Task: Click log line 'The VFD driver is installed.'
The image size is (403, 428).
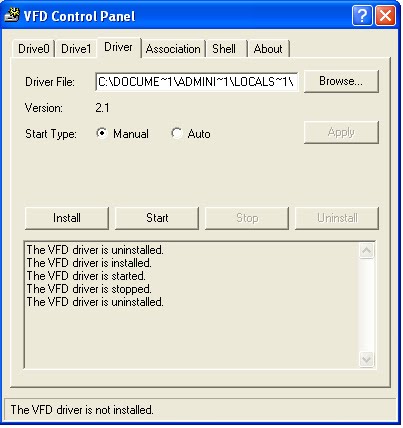Action: click(x=89, y=263)
